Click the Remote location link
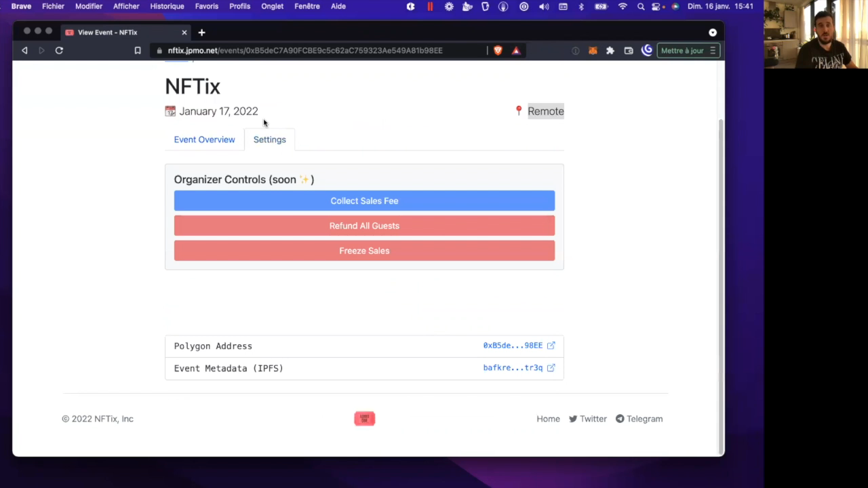Image resolution: width=868 pixels, height=488 pixels. (x=546, y=111)
